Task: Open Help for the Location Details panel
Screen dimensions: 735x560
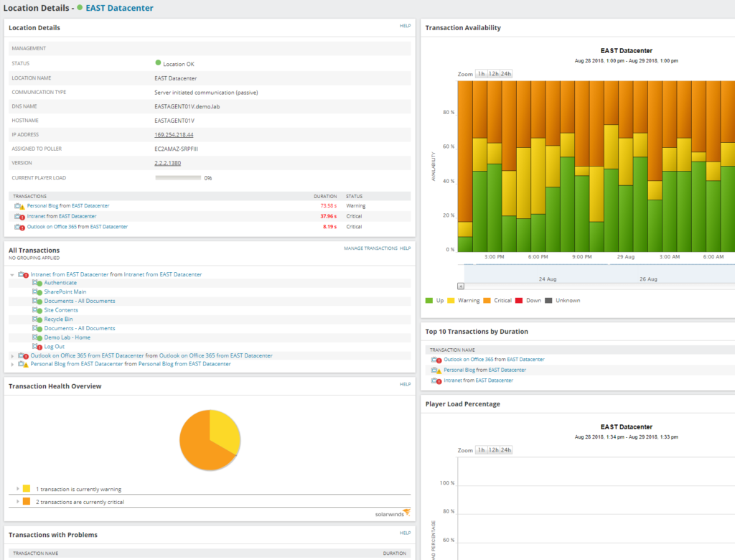Action: [405, 26]
